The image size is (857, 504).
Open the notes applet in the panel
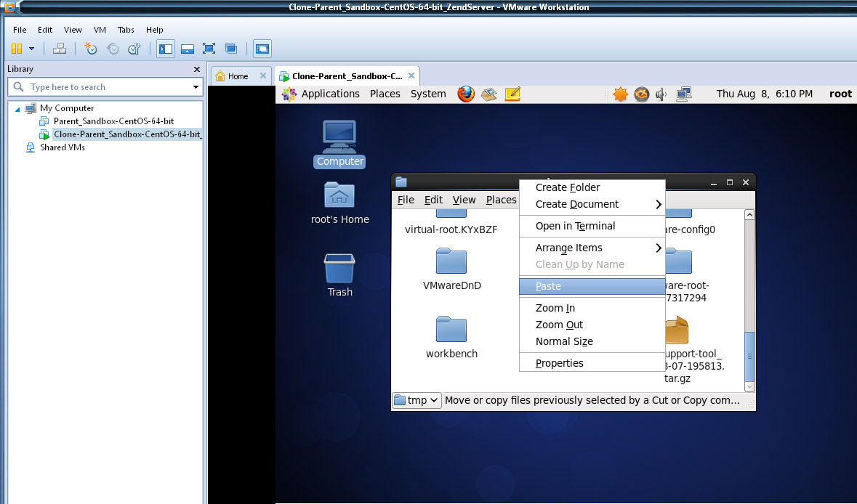(x=512, y=94)
